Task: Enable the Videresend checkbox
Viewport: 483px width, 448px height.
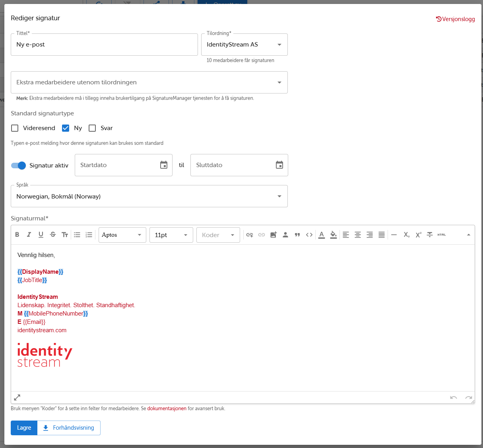Action: click(x=15, y=128)
